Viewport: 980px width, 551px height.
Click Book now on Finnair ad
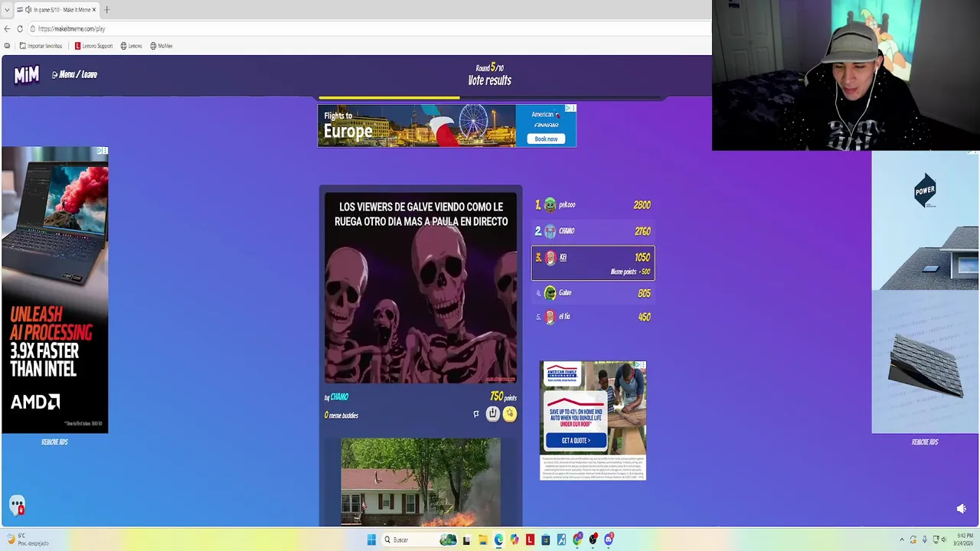(x=546, y=139)
